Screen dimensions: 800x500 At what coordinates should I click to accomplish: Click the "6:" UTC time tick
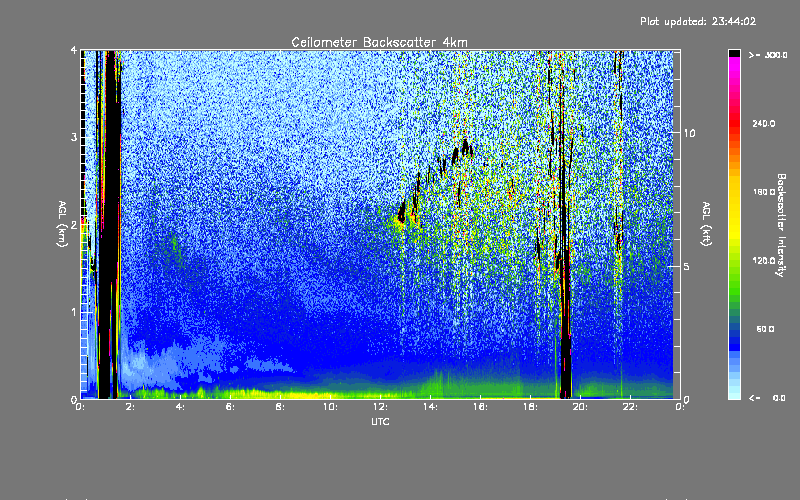pos(231,407)
